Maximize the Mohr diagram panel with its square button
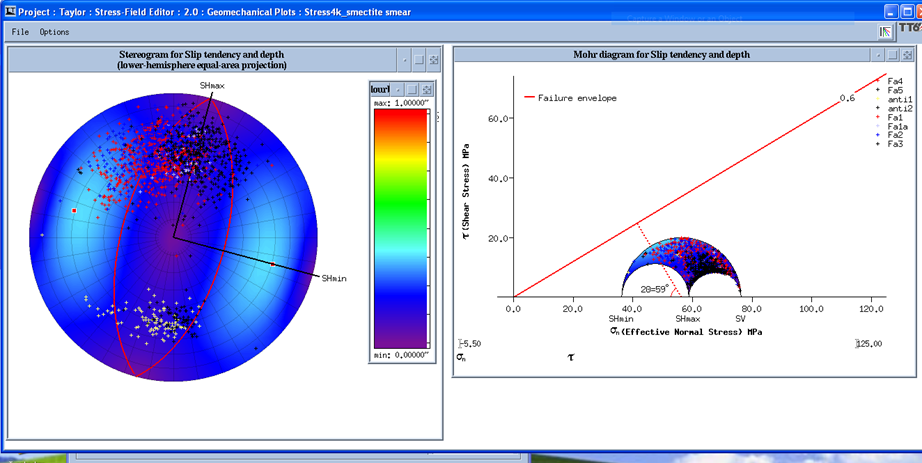This screenshot has width=922, height=463. pos(893,55)
